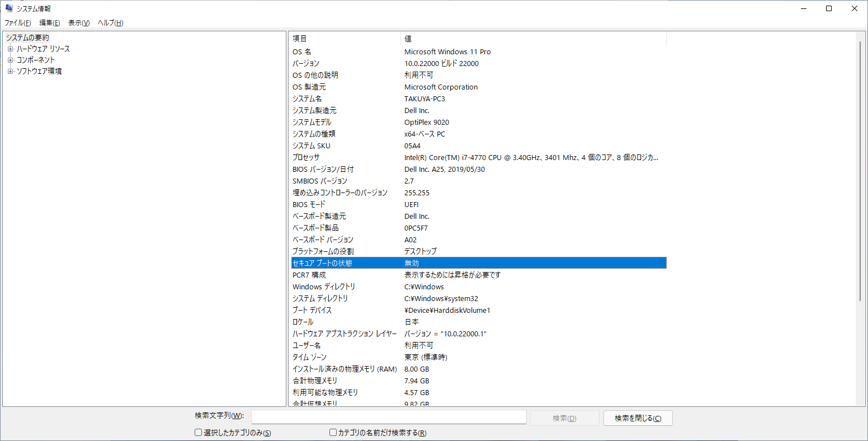Image resolution: width=868 pixels, height=441 pixels.
Task: Select ハードウェア リソース tree label
Action: [x=43, y=49]
